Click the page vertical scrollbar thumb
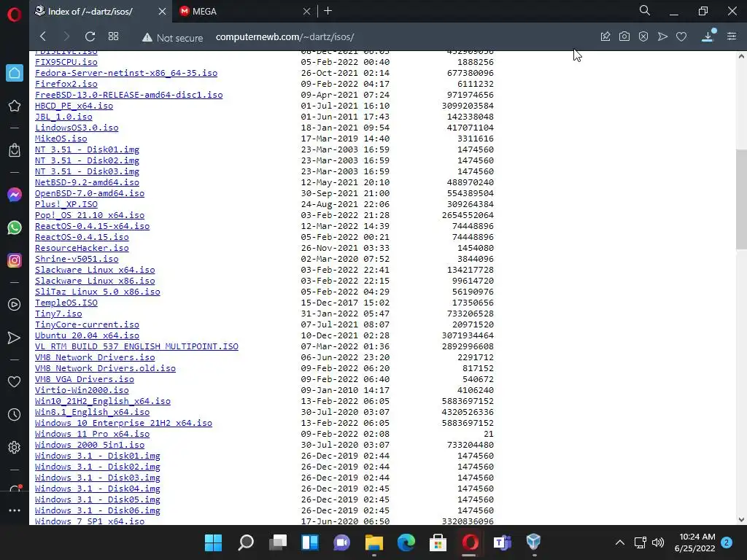The width and height of the screenshot is (747, 560). pyautogui.click(x=741, y=199)
